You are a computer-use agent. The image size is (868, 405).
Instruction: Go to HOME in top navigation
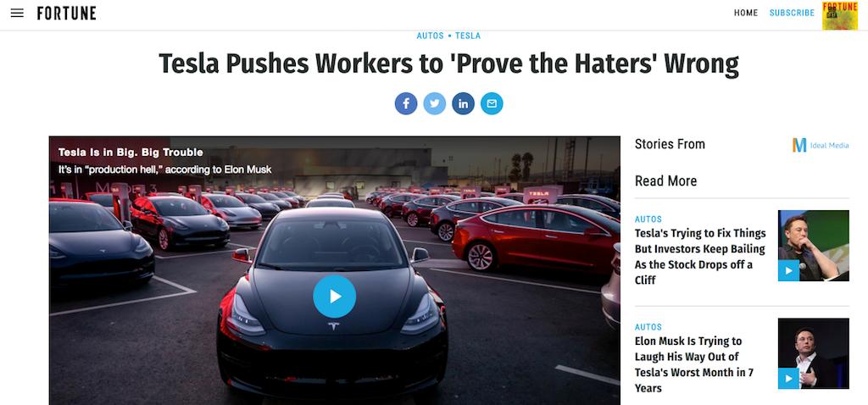point(746,13)
